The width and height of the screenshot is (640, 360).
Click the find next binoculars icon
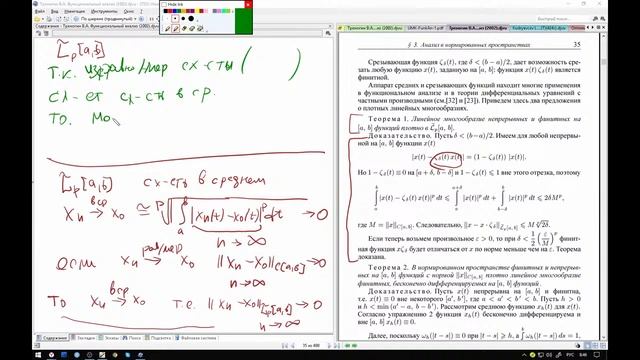603,19
